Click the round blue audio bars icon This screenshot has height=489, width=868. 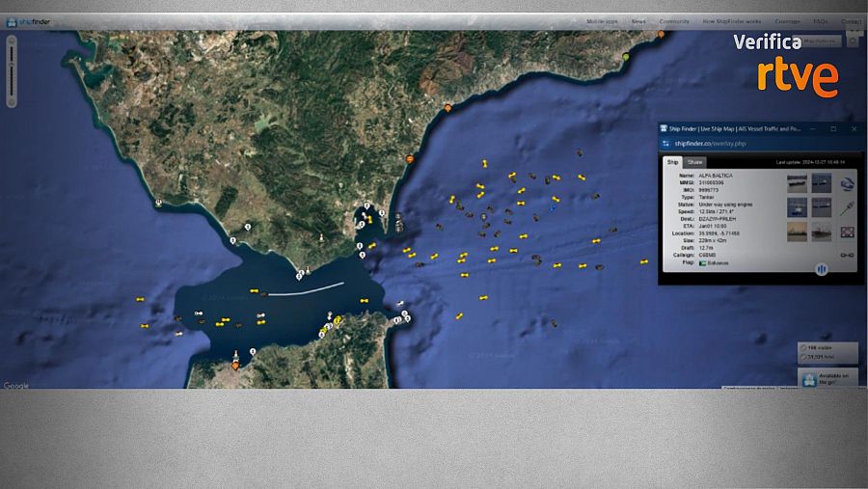pos(822,269)
